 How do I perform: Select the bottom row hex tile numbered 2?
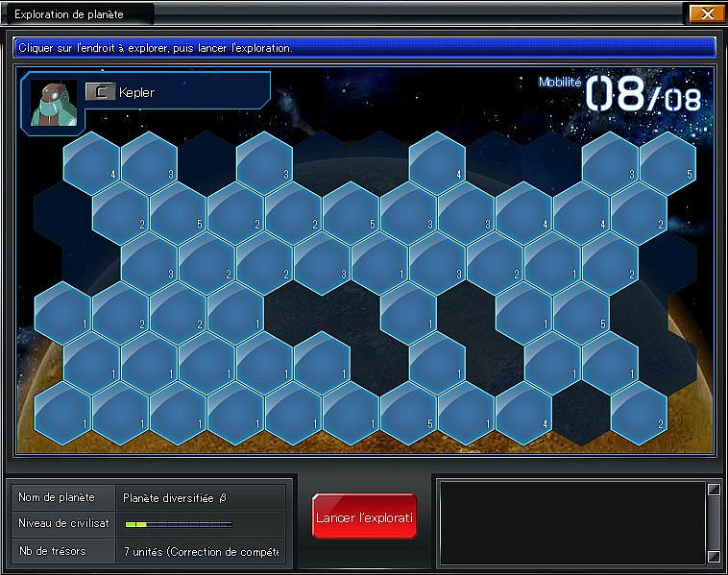pyautogui.click(x=639, y=413)
